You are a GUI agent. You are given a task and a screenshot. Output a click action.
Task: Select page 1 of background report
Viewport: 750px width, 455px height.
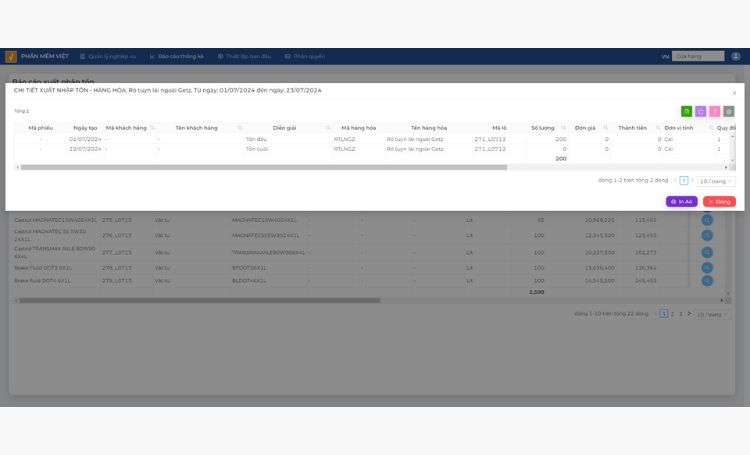pyautogui.click(x=663, y=314)
